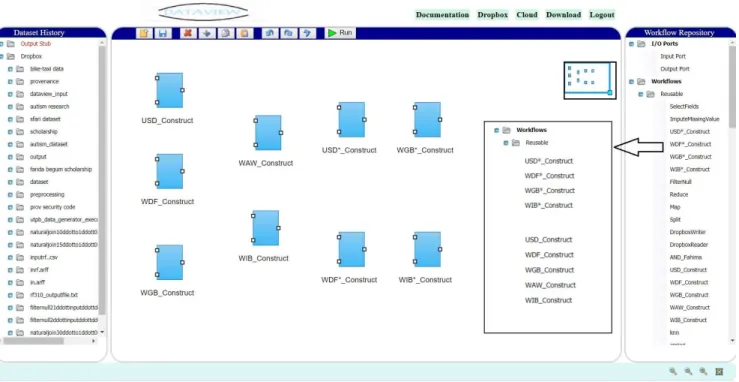Click the undo arrow icon in toolbar
This screenshot has height=382, width=739.
click(x=270, y=33)
